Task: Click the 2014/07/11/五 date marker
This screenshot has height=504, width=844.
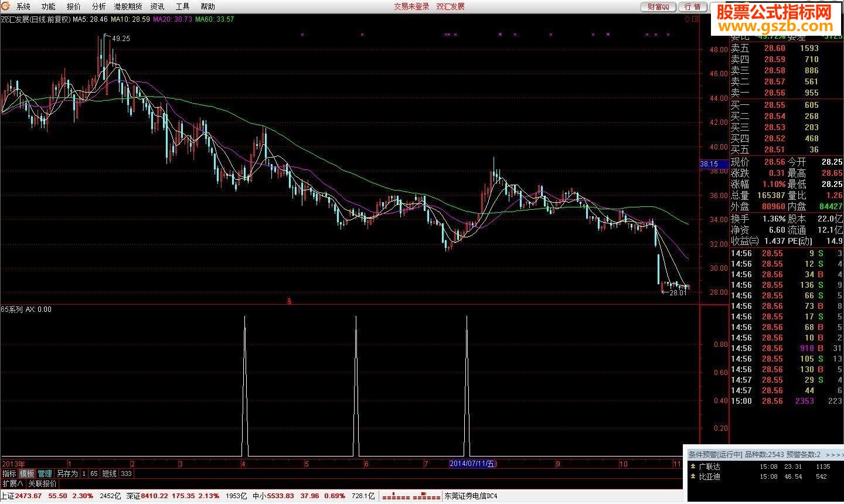Action: [472, 464]
